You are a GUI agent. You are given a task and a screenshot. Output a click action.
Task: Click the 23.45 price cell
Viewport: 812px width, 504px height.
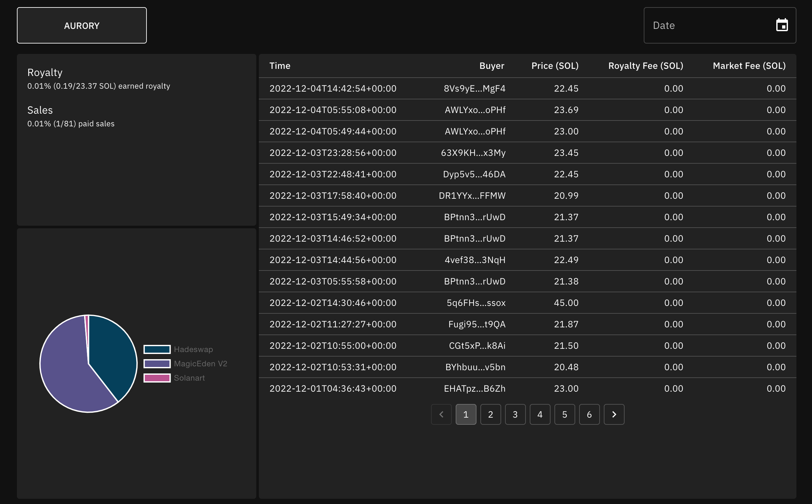[x=566, y=153]
